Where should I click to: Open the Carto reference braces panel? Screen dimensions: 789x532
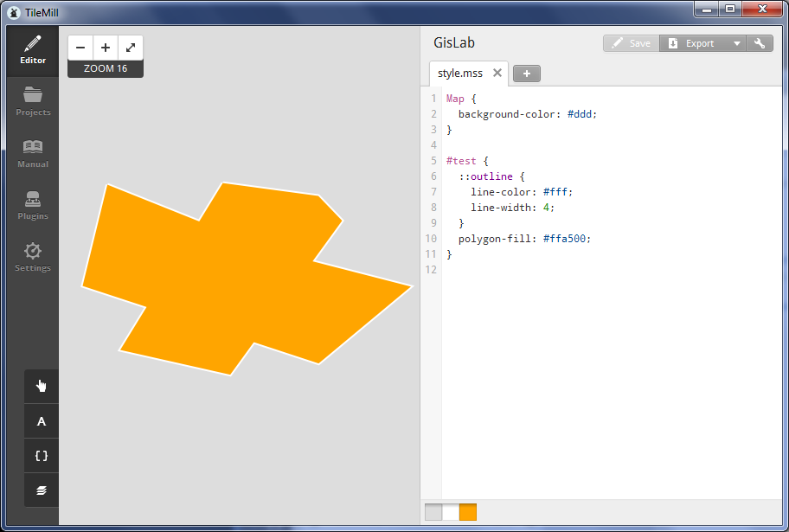point(42,456)
